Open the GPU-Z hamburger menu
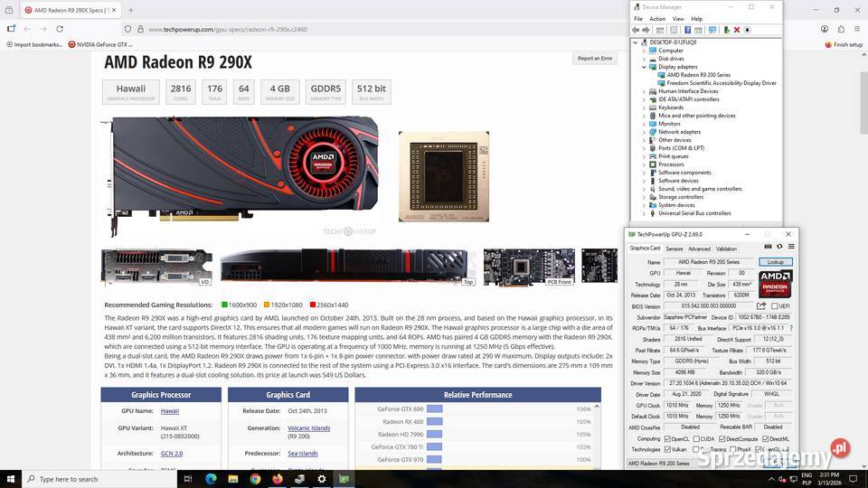 click(x=791, y=246)
